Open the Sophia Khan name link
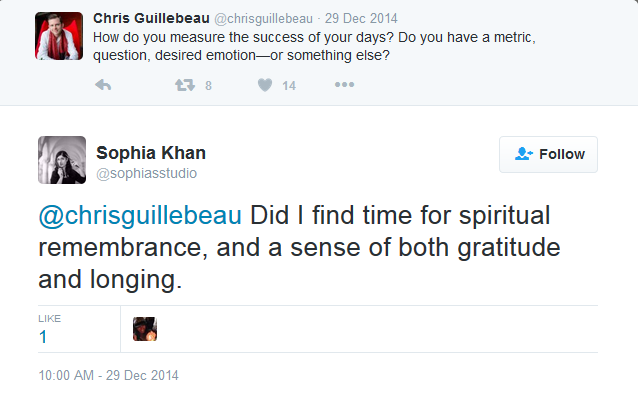Image resolution: width=638 pixels, height=393 pixels. click(151, 153)
